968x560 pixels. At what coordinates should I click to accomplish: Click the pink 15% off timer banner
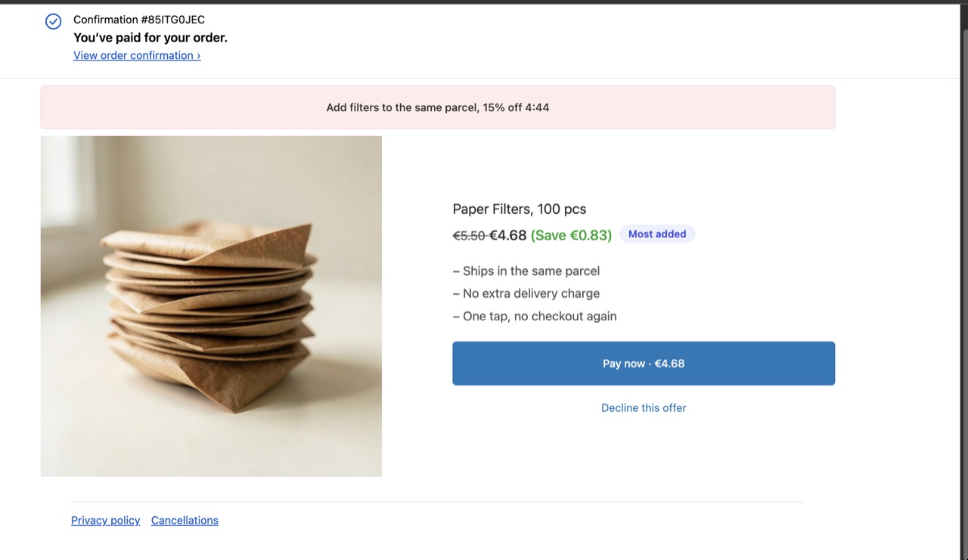438,107
